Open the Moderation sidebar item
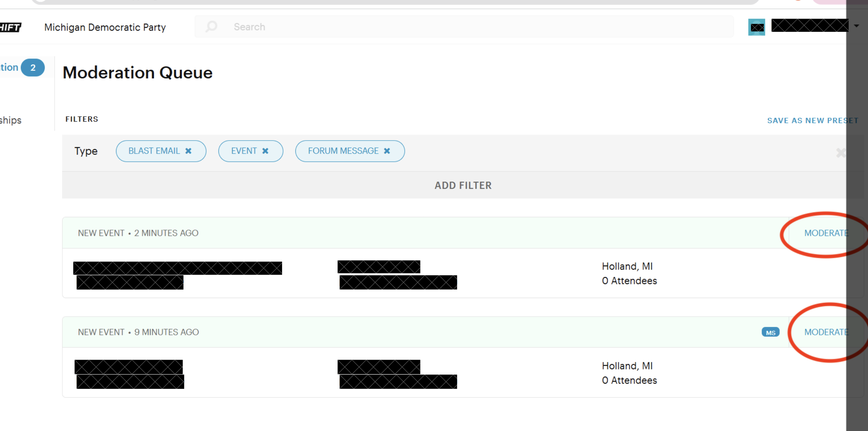This screenshot has height=431, width=868. pos(9,67)
